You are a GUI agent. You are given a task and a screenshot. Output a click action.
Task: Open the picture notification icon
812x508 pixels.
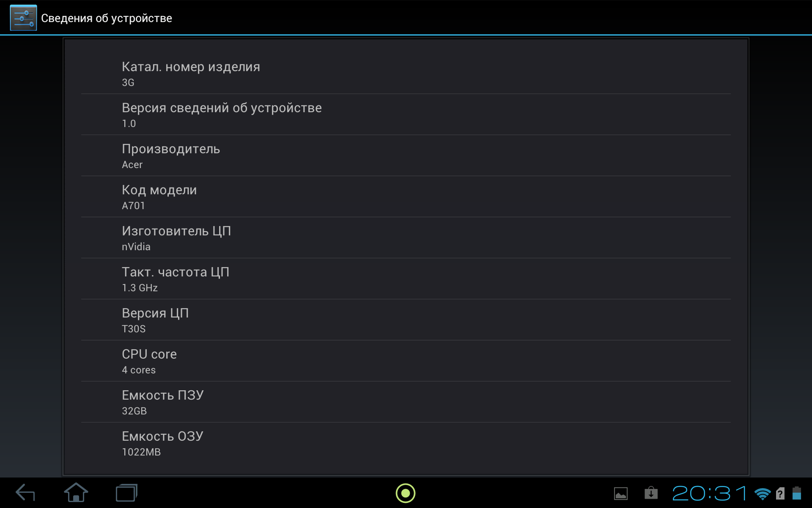coord(621,494)
